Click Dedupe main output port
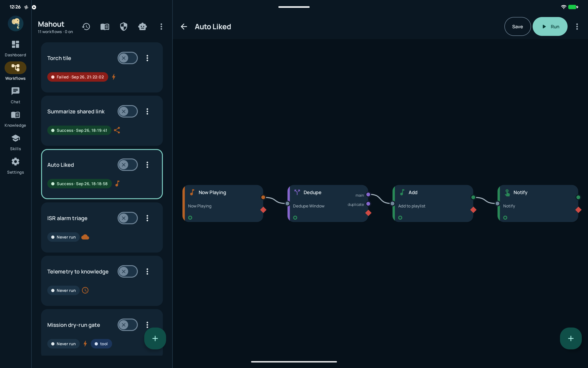The height and width of the screenshot is (368, 588). click(368, 195)
